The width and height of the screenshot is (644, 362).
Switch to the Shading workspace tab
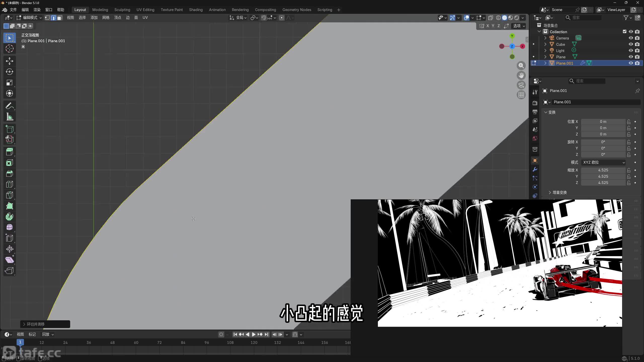click(196, 10)
